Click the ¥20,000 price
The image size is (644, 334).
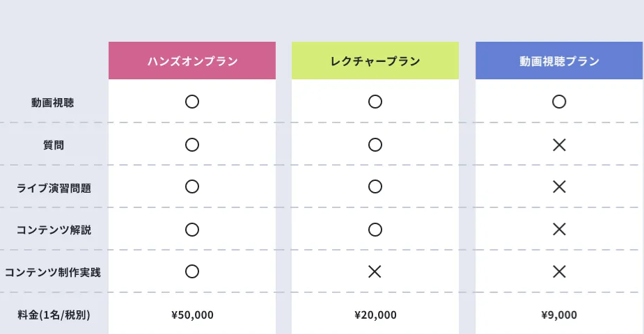[x=375, y=315]
